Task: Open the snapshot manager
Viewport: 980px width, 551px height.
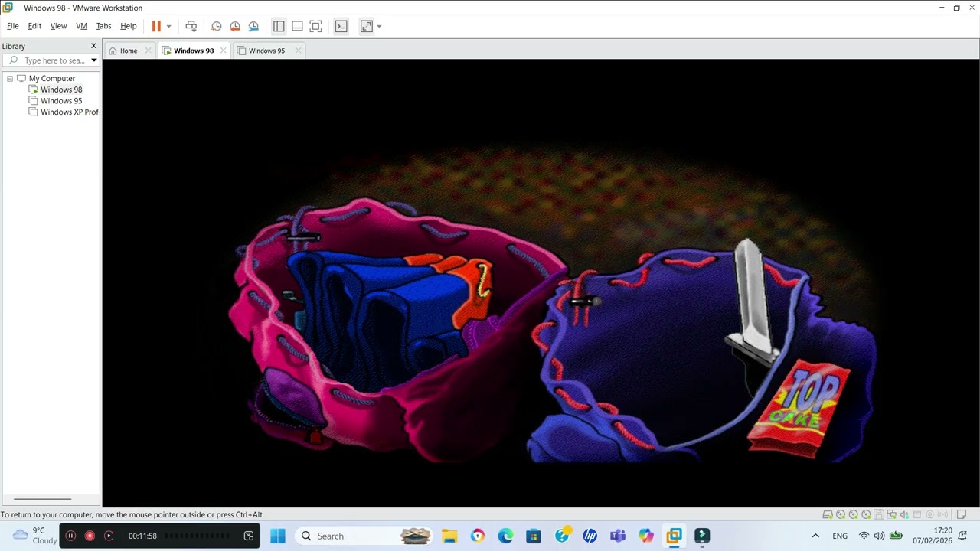Action: pos(253,26)
